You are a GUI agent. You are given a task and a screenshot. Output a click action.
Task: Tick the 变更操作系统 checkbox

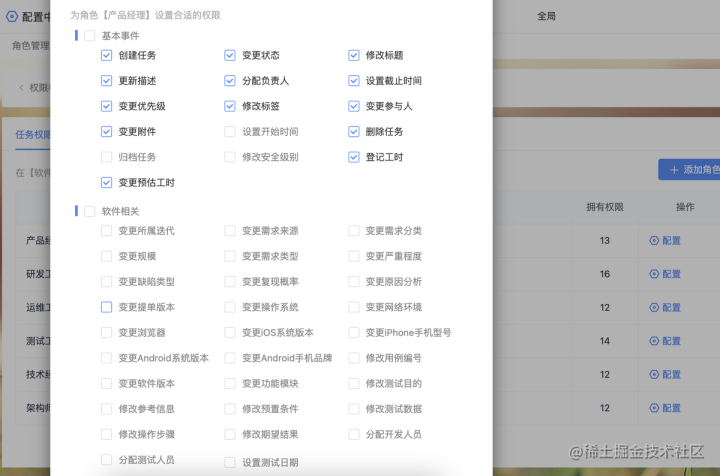point(230,307)
